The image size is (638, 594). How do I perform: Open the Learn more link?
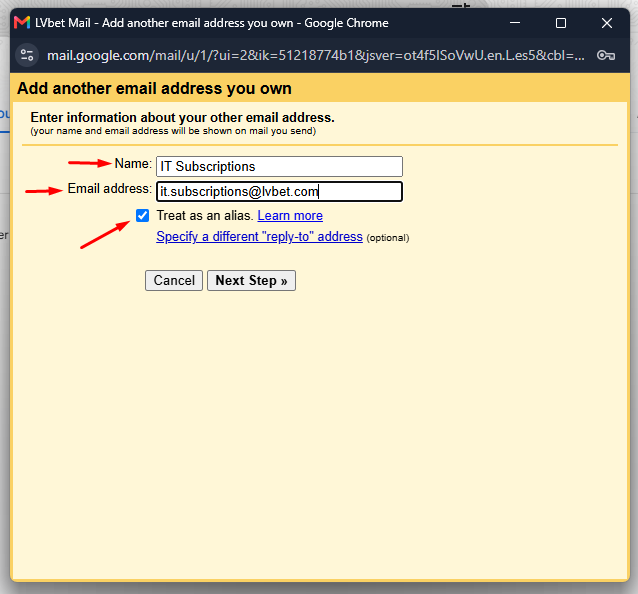coord(290,215)
